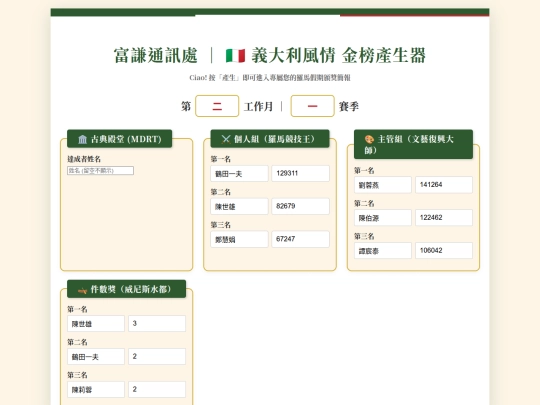Click palette icon in 主管組 header
540x405 pixels.
369,139
